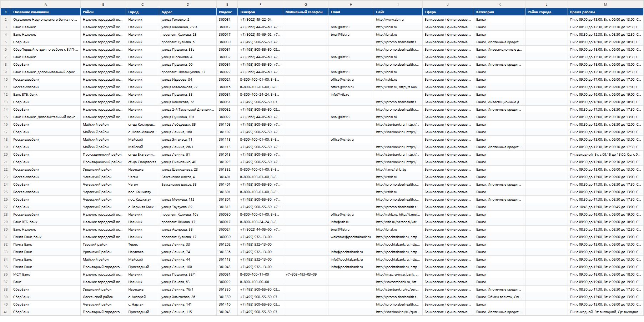The height and width of the screenshot is (322, 644).
Task: Click the 'Время работы' header cell
Action: (605, 12)
